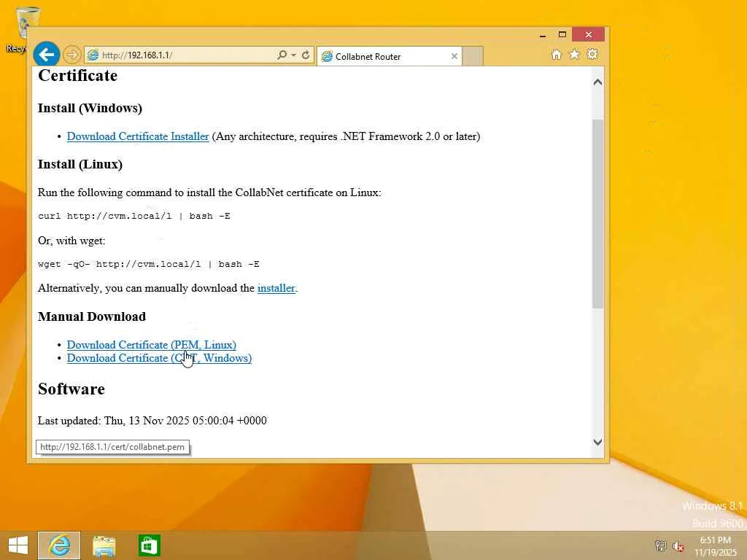
Task: Click the browser Back arrow button
Action: pos(46,55)
